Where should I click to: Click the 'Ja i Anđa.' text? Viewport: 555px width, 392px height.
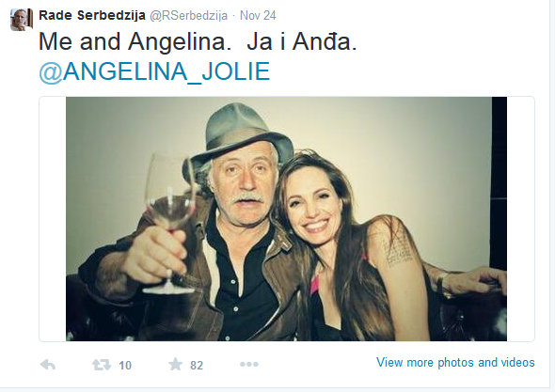point(302,41)
